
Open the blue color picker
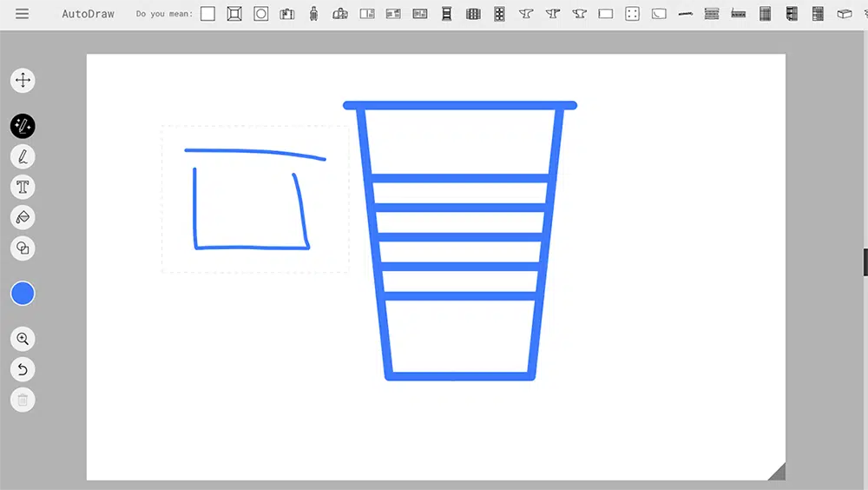point(23,294)
